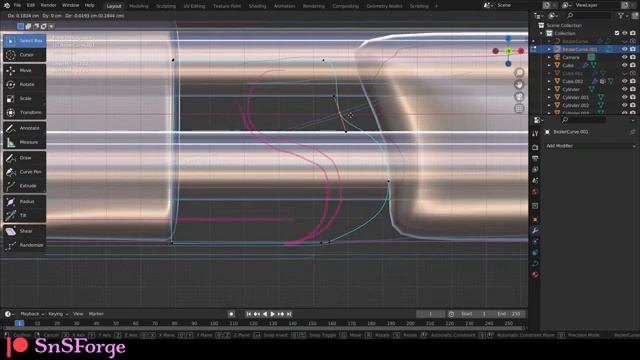
Task: Open the Tool properties tab
Action: (535, 133)
